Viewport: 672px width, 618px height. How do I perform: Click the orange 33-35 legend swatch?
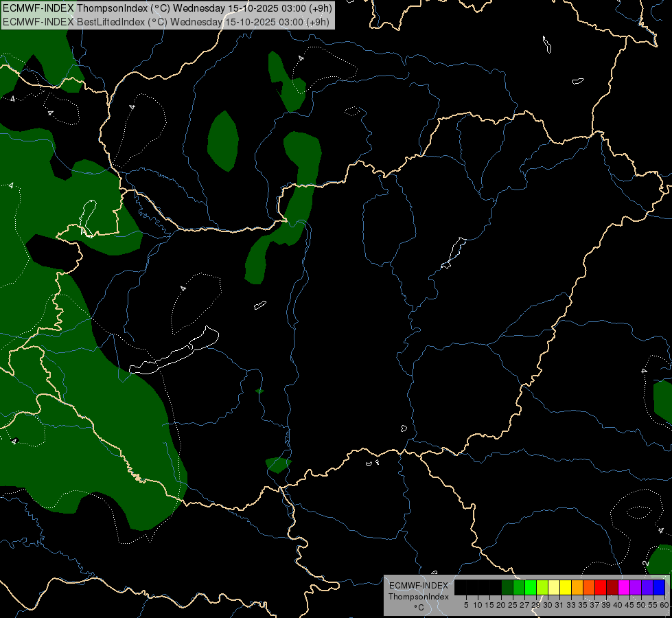point(577,587)
